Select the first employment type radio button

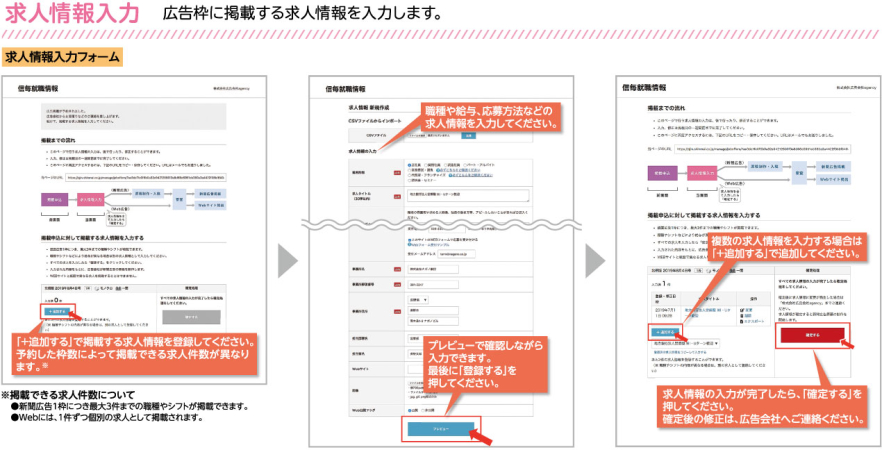click(x=410, y=166)
